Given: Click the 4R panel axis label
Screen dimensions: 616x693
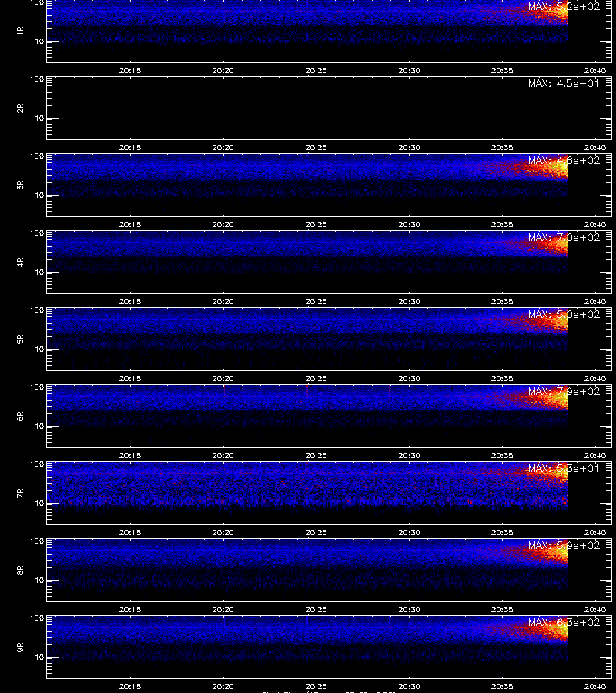Looking at the screenshot, I should [x=20, y=262].
